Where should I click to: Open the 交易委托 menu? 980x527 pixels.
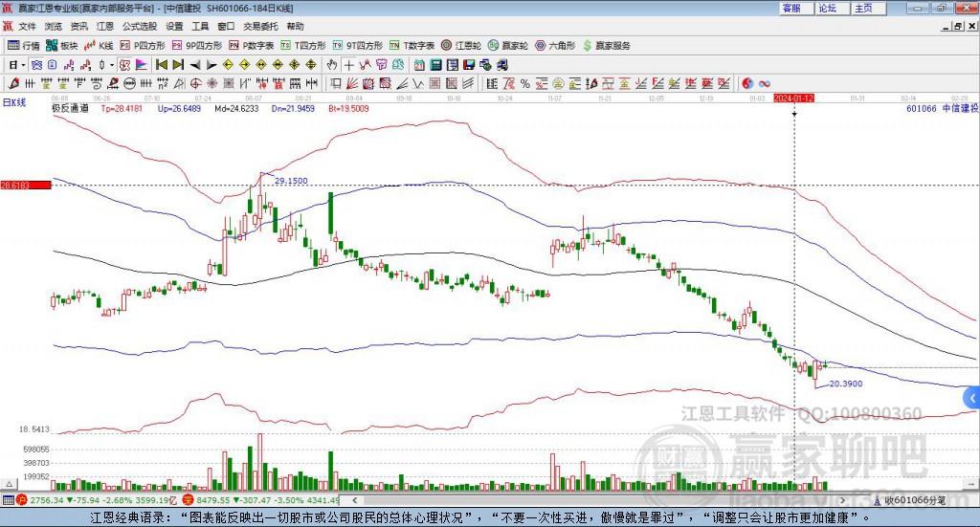pyautogui.click(x=260, y=26)
